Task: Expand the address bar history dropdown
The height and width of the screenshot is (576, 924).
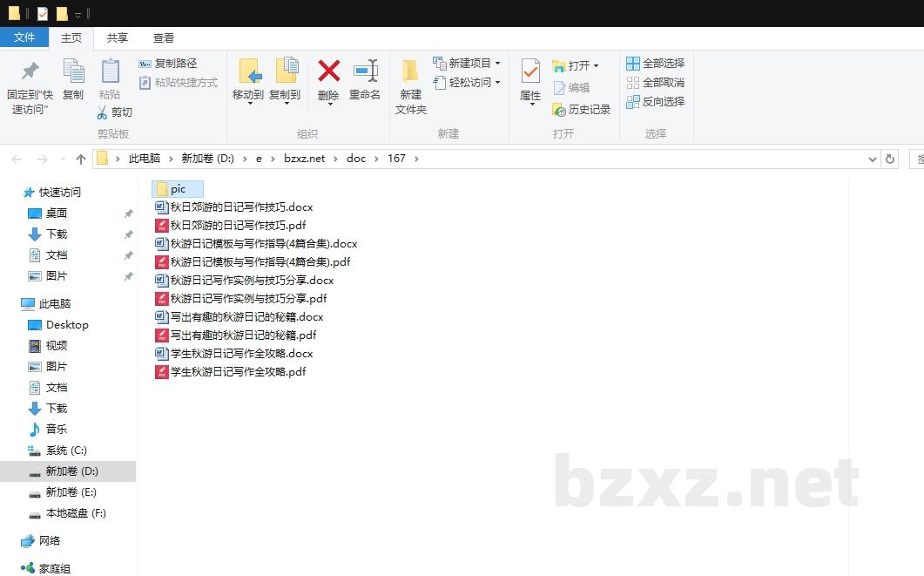Action: [873, 159]
